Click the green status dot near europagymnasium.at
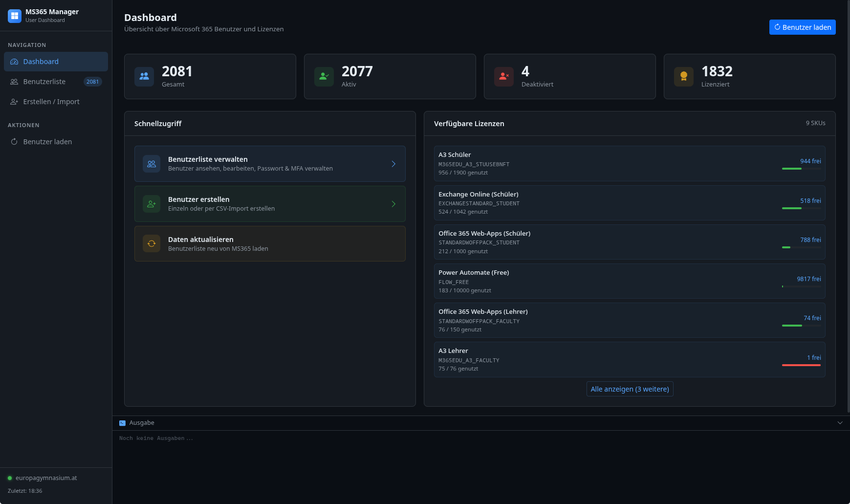 [x=10, y=478]
